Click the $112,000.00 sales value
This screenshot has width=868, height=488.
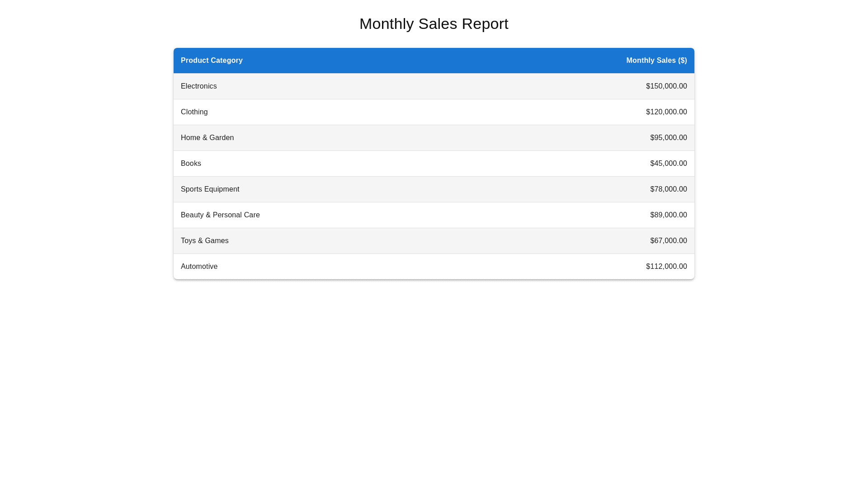pyautogui.click(x=666, y=267)
